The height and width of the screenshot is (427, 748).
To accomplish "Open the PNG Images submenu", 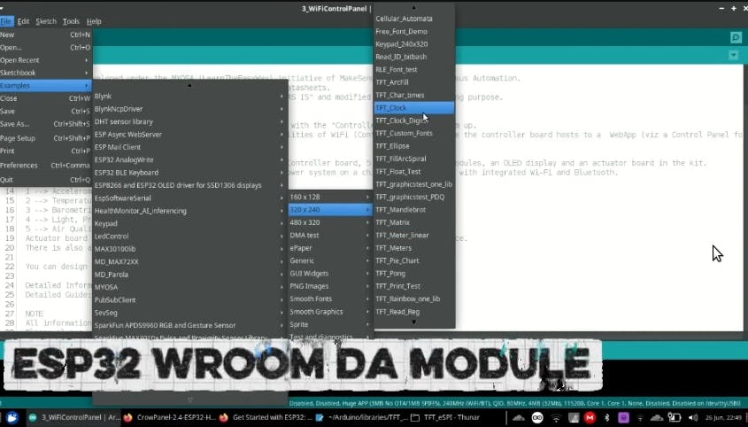I will [330, 286].
